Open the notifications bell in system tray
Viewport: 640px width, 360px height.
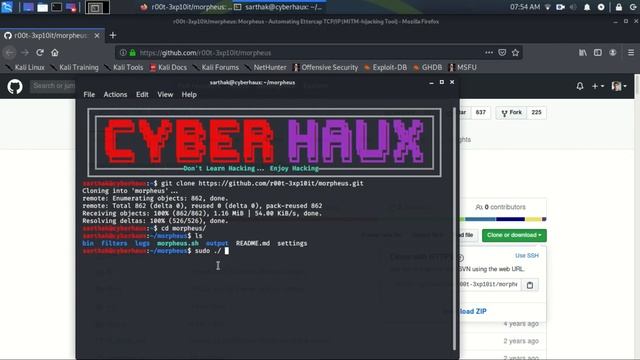click(587, 7)
